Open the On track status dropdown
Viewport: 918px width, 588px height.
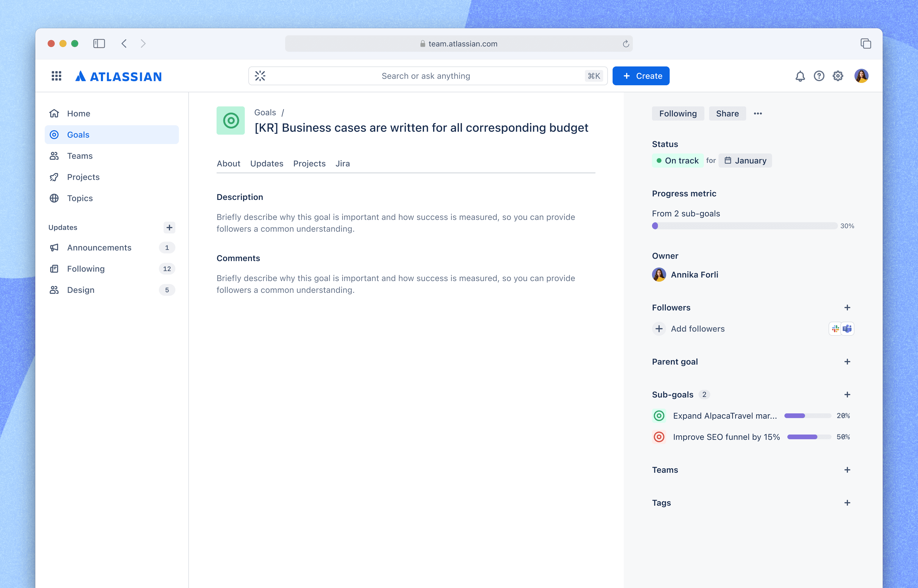tap(677, 161)
